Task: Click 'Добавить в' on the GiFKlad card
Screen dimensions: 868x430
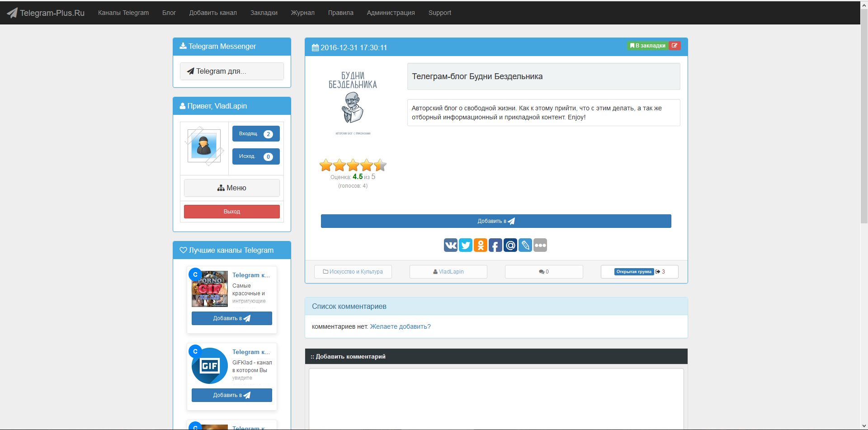Action: (232, 395)
